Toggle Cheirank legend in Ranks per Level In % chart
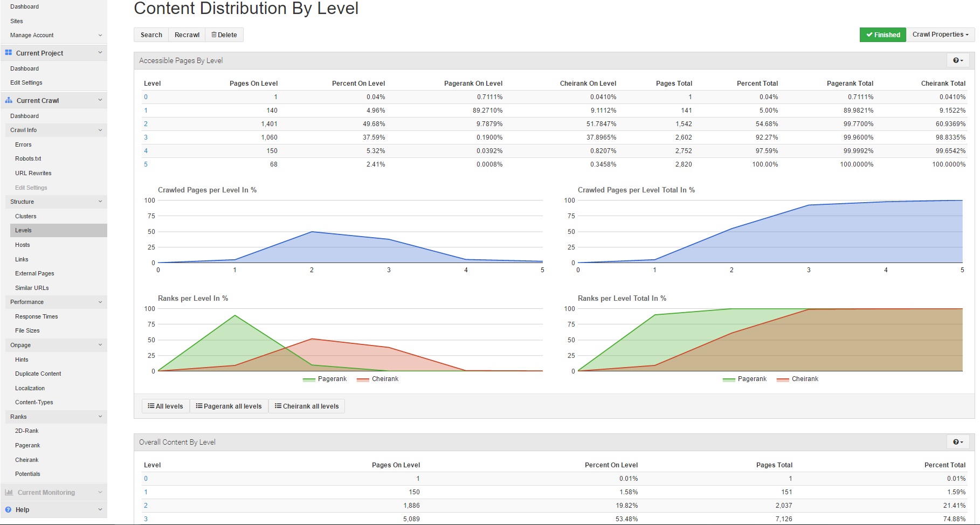980x525 pixels. 377,379
